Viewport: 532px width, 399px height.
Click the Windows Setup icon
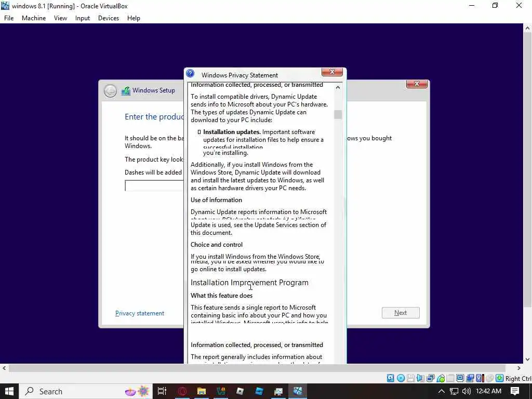(126, 90)
